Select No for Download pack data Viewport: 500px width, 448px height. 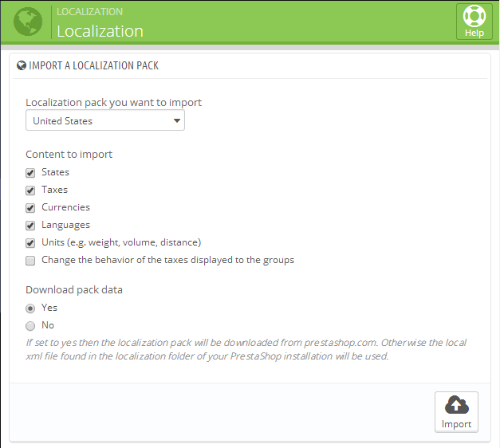tap(30, 326)
